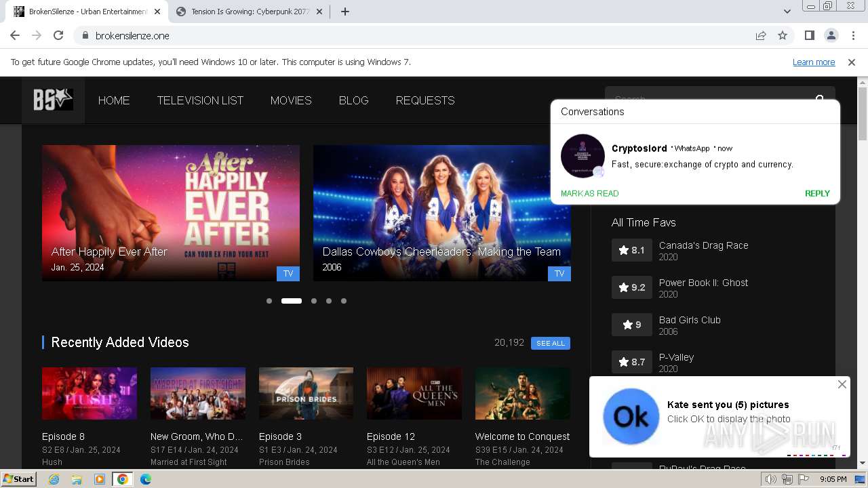This screenshot has width=868, height=488.
Task: Open the media player taskbar icon
Action: (100, 479)
